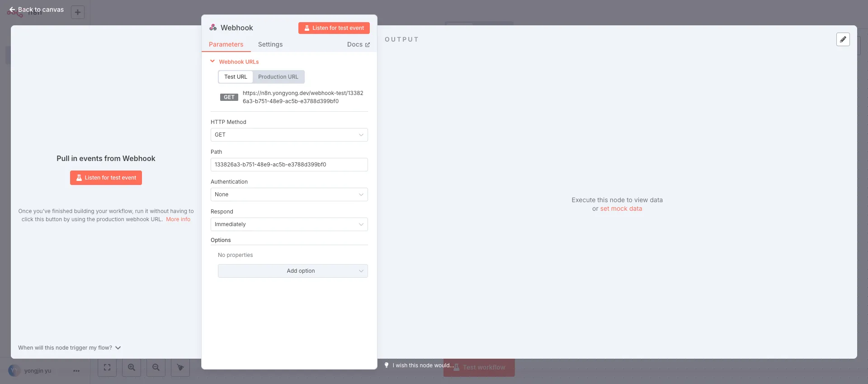This screenshot has width=868, height=384.
Task: Click the plus icon for new tab
Action: [x=78, y=12]
